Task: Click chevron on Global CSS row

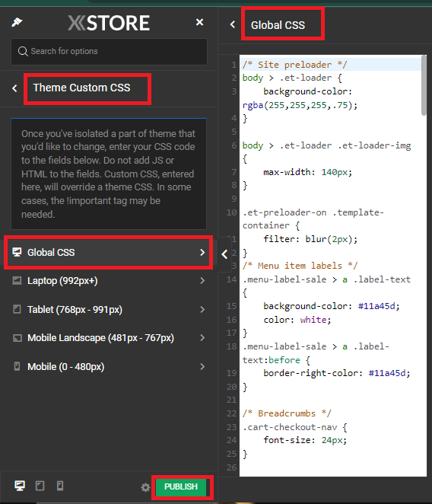Action: tap(202, 252)
